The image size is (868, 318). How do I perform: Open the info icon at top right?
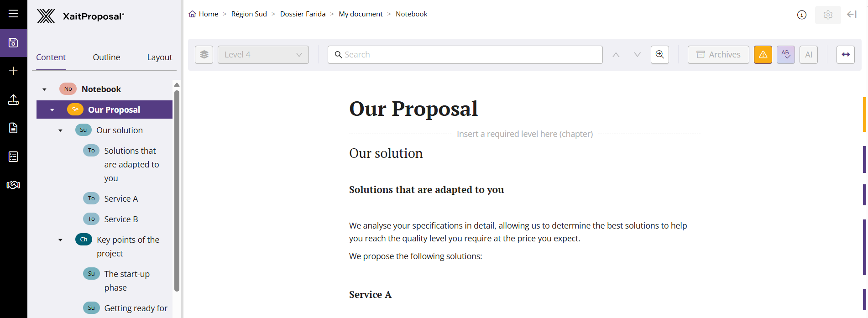[x=801, y=15]
